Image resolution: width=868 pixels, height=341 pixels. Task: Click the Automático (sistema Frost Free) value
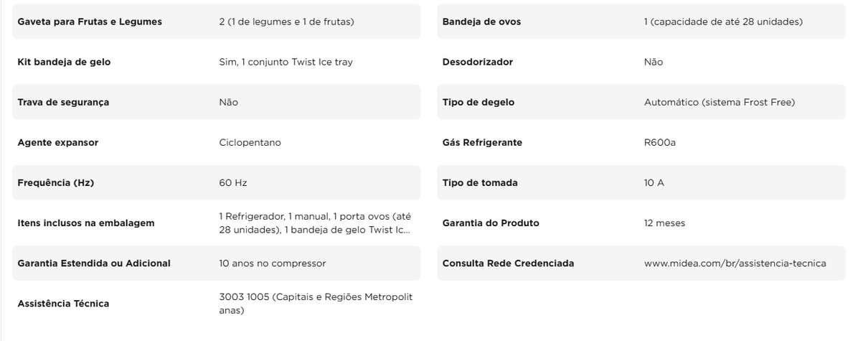719,102
